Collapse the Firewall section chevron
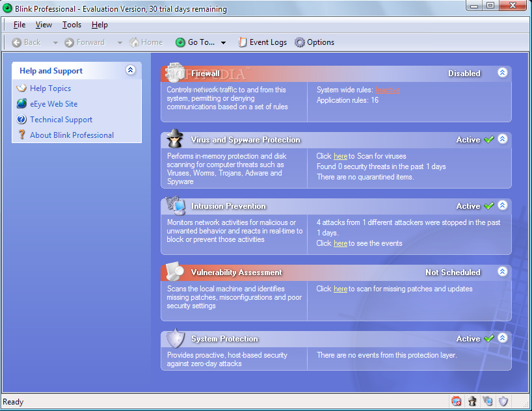The height and width of the screenshot is (411, 532). [x=503, y=72]
